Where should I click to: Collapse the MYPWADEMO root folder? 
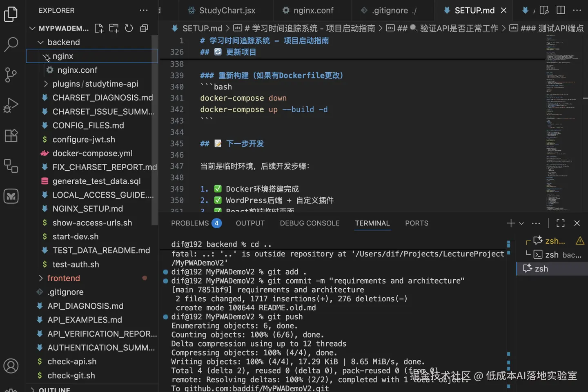(x=32, y=28)
